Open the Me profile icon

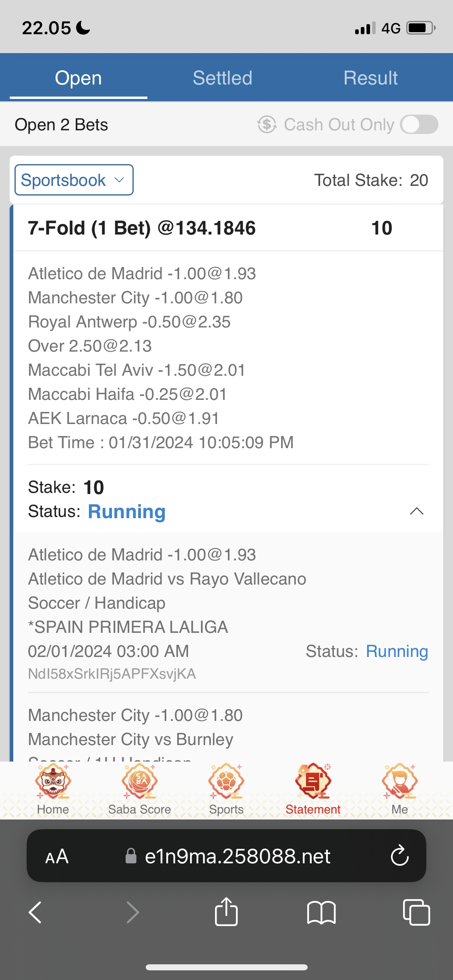(x=399, y=782)
